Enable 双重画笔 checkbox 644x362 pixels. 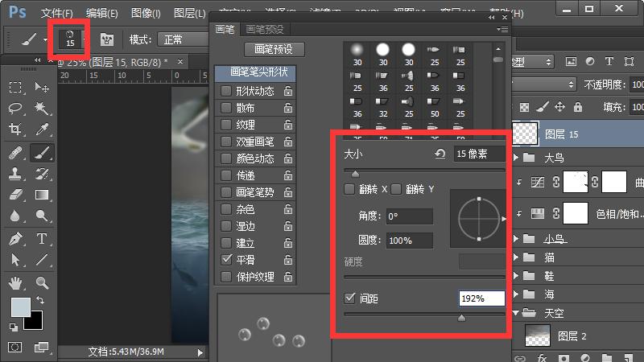pyautogui.click(x=226, y=142)
